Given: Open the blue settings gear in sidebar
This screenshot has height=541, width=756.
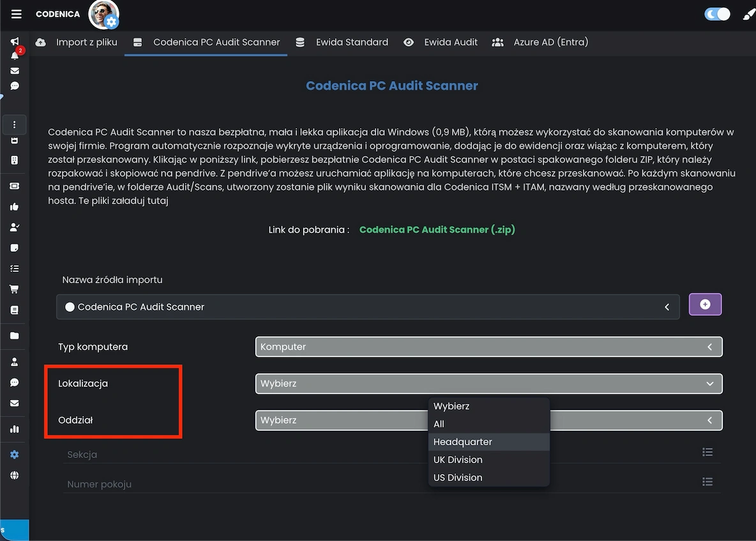Looking at the screenshot, I should (x=14, y=454).
